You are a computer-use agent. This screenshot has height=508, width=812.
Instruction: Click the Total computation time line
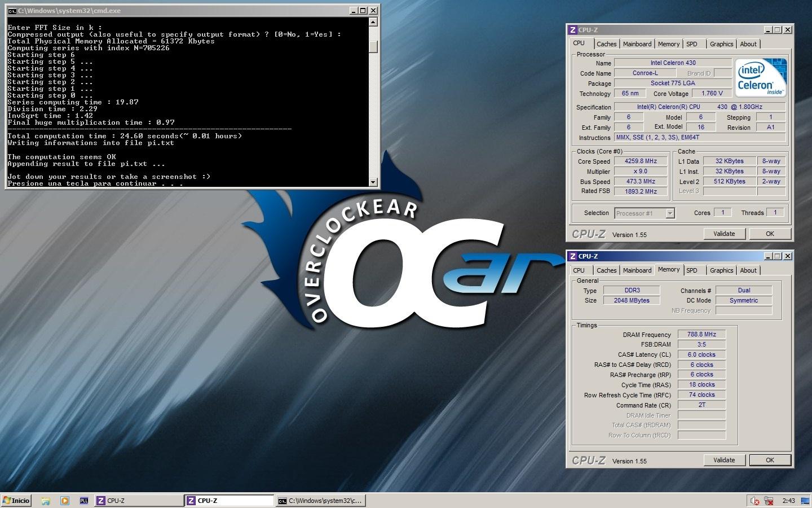tap(125, 136)
